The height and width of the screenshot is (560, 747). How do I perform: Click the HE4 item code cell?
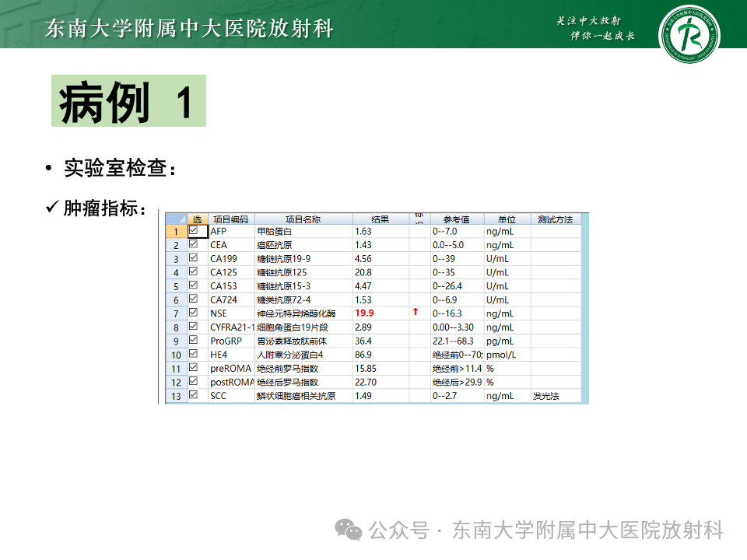(231, 355)
